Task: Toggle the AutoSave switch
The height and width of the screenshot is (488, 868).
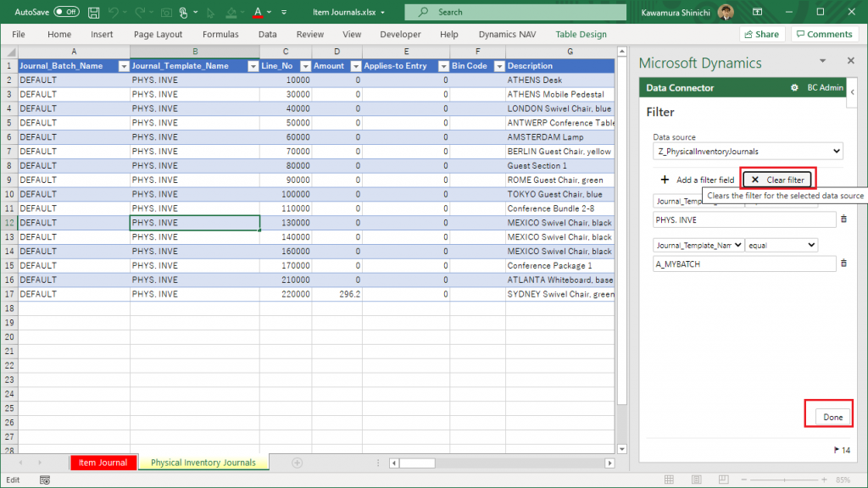Action: point(66,12)
